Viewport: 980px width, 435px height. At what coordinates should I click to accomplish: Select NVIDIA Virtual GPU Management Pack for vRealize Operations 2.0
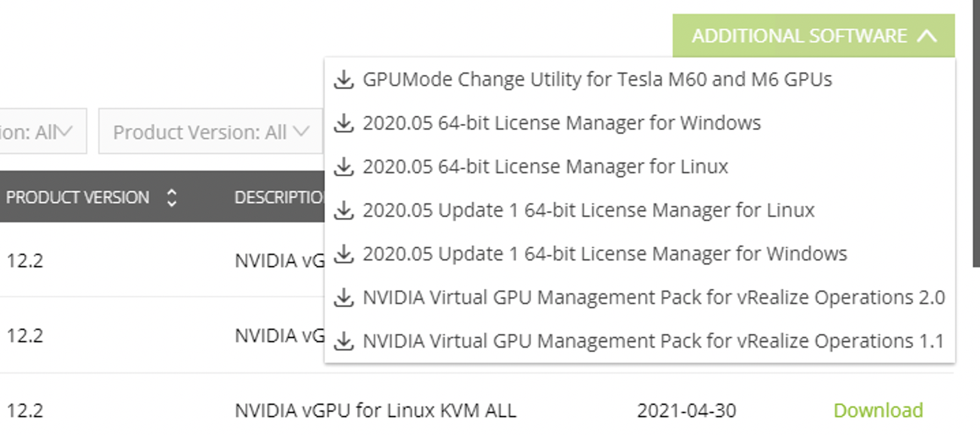click(x=654, y=297)
